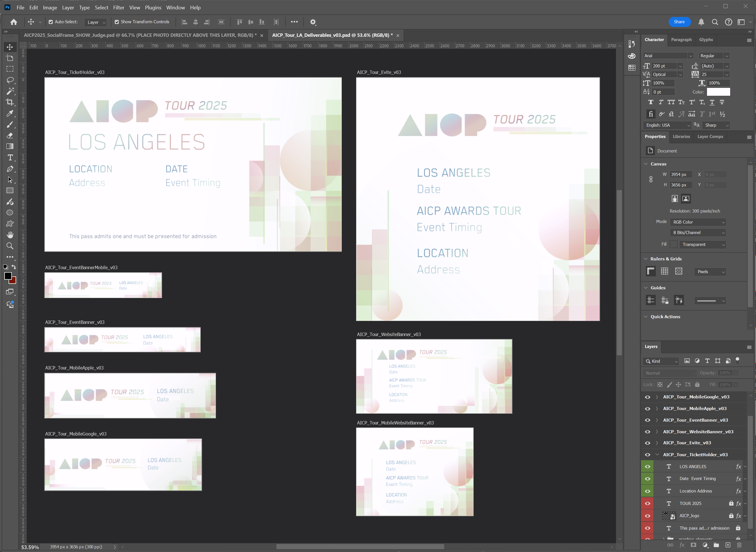Switch to the Paragraph tab
The height and width of the screenshot is (552, 756).
pyautogui.click(x=681, y=39)
